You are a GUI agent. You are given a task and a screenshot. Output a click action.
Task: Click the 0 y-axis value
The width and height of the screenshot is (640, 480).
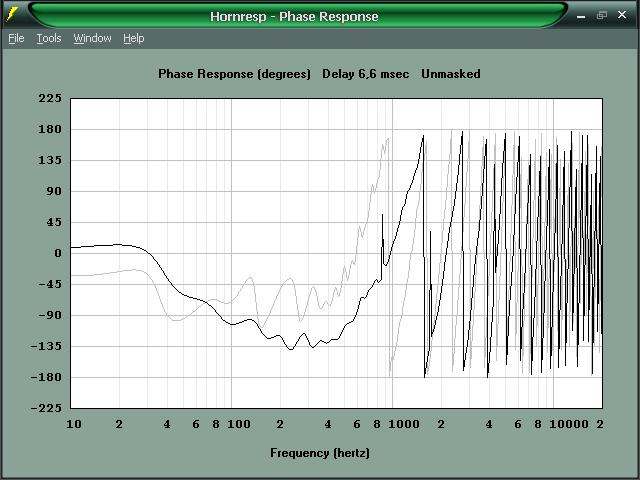58,253
